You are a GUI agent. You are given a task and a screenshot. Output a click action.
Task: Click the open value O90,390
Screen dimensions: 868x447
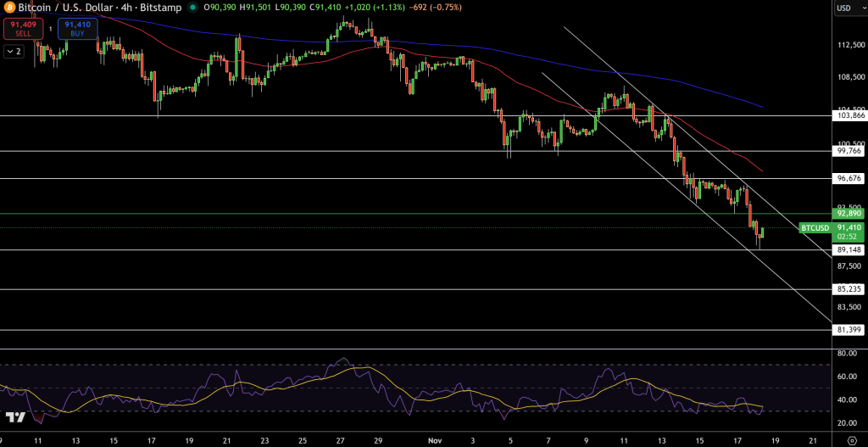[220, 7]
